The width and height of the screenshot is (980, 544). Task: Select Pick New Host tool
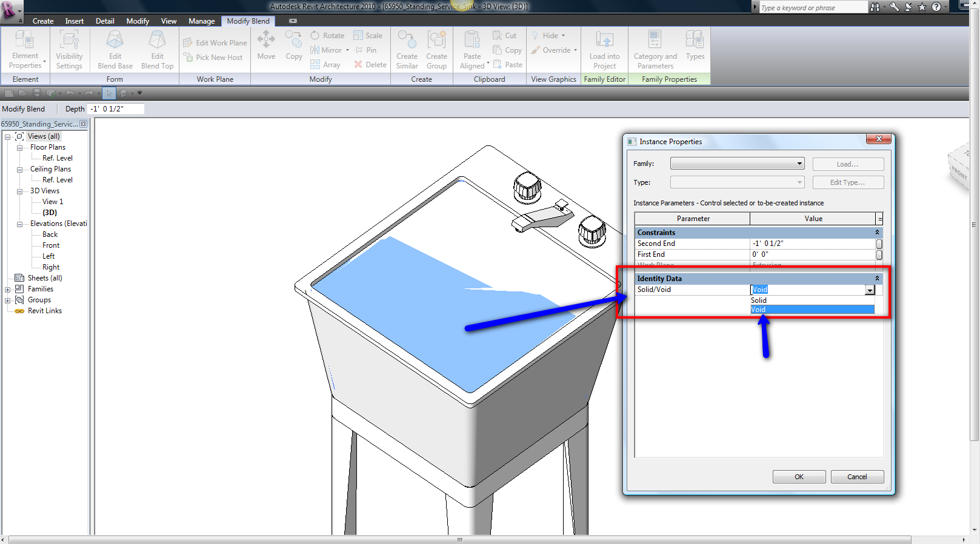tap(213, 58)
